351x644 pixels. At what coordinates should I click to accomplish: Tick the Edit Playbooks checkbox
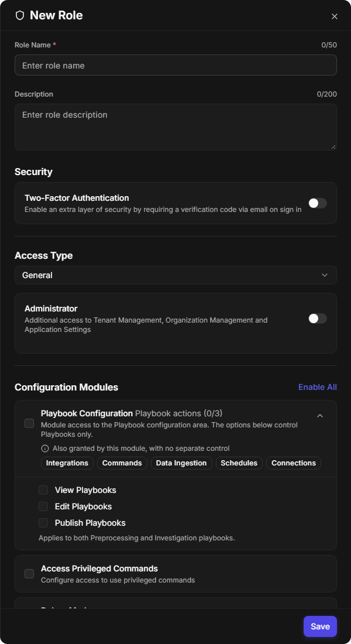coord(43,506)
